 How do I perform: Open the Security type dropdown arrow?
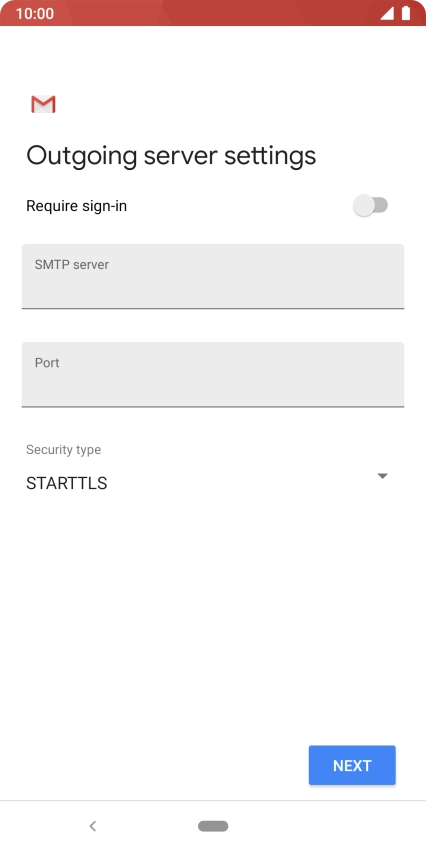pyautogui.click(x=383, y=476)
